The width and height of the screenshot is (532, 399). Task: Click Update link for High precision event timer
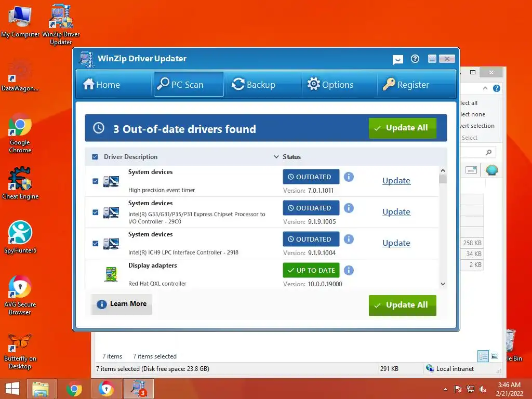tap(396, 181)
